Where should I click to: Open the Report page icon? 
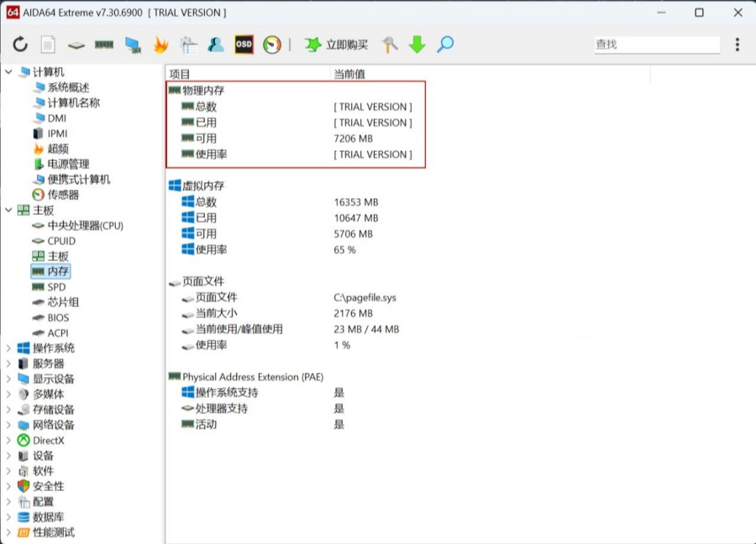coord(48,44)
